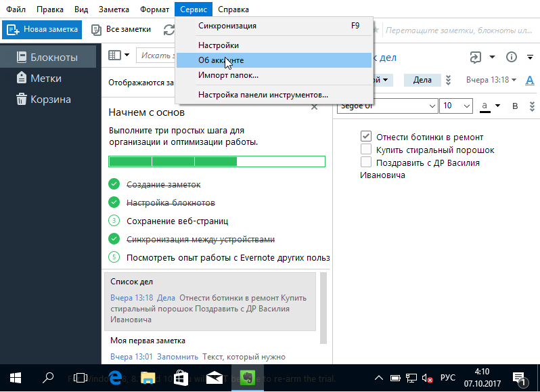Click the Создание заметок step
The height and width of the screenshot is (392, 540).
click(164, 185)
